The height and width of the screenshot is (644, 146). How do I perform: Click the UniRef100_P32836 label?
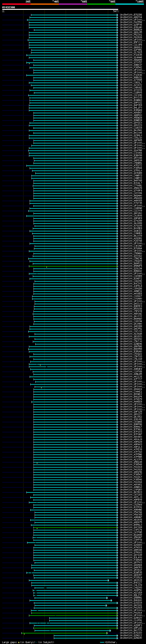click(131, 75)
